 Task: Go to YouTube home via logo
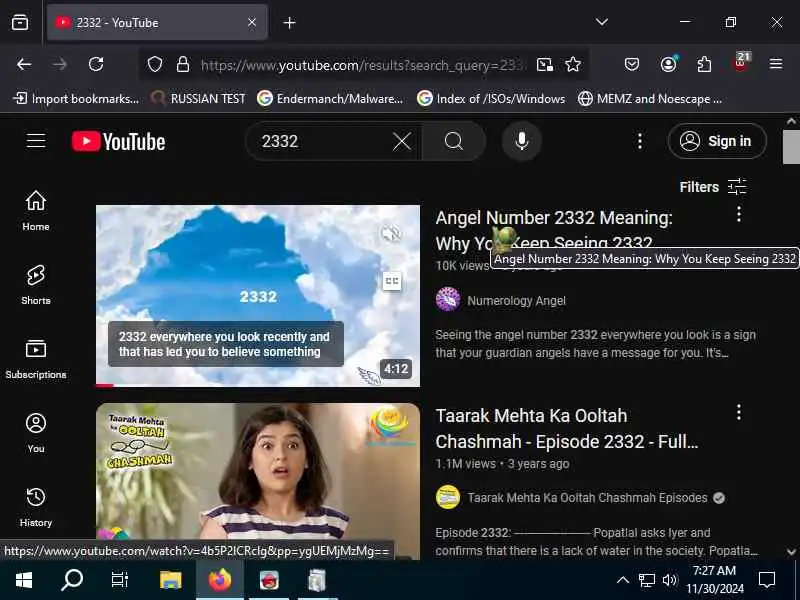coord(118,141)
